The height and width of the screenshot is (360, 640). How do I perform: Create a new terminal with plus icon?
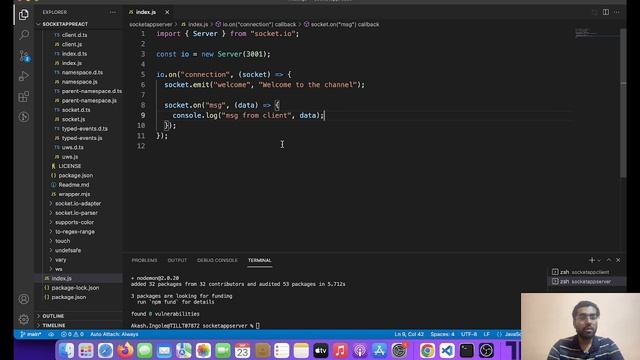pyautogui.click(x=591, y=260)
